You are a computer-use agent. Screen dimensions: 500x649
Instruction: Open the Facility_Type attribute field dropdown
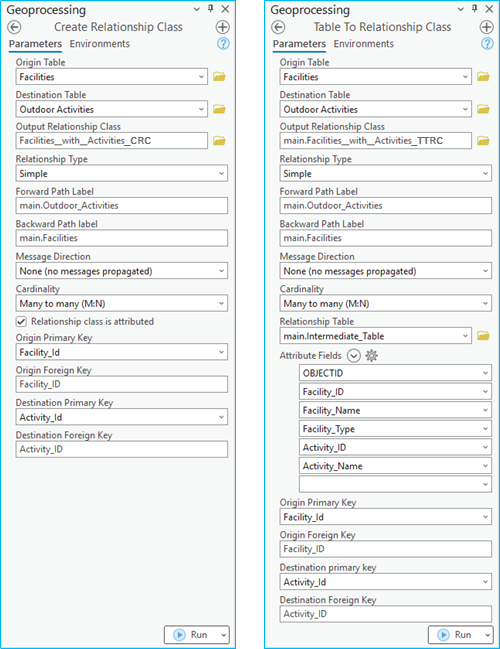[395, 429]
